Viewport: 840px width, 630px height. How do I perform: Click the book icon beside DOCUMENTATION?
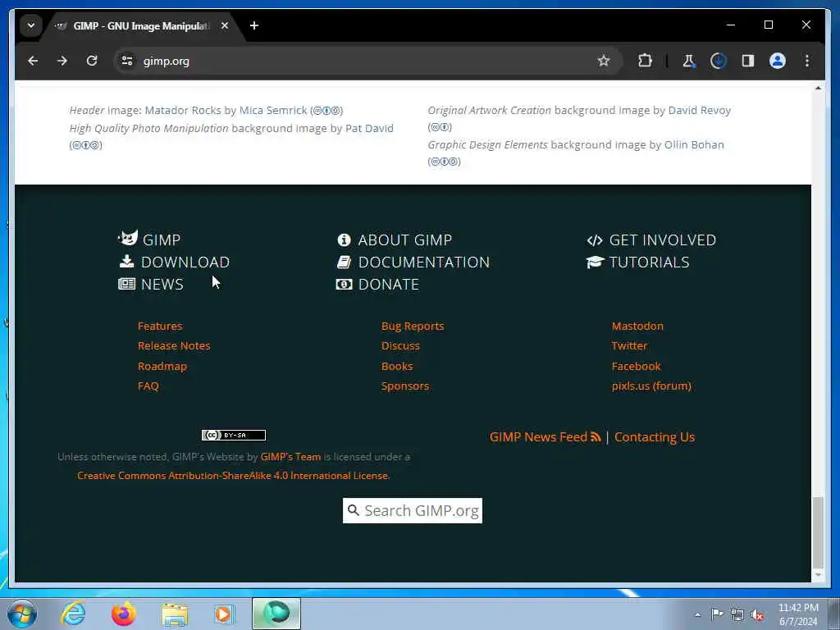click(344, 262)
